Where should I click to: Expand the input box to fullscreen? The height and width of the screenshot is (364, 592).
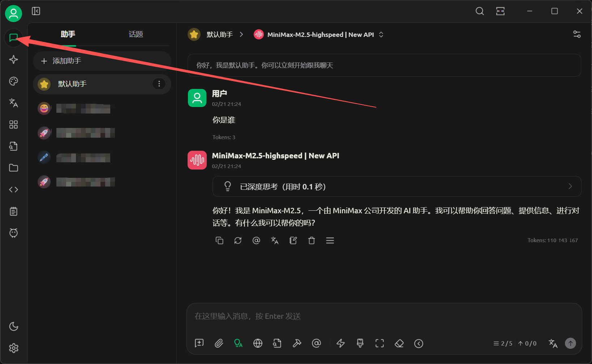[x=379, y=343]
